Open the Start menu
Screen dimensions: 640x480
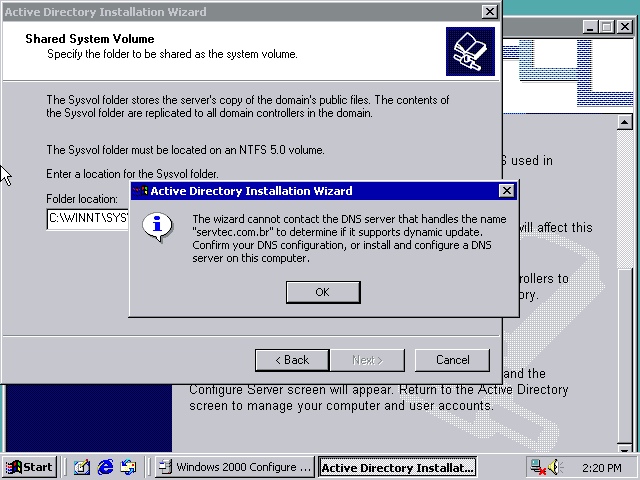(29, 467)
